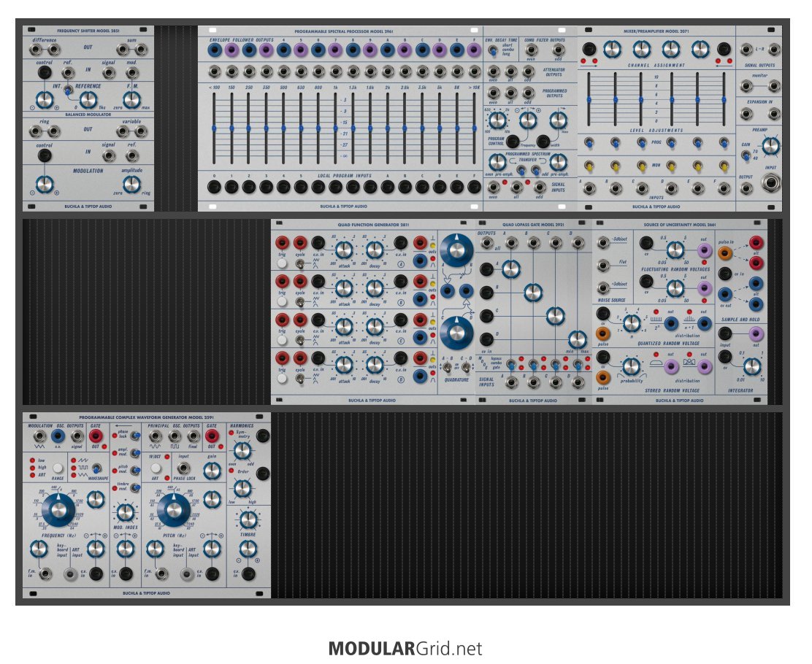The height and width of the screenshot is (664, 812).
Task: Click the decay knob in Function Generator row B
Action: 375,288
